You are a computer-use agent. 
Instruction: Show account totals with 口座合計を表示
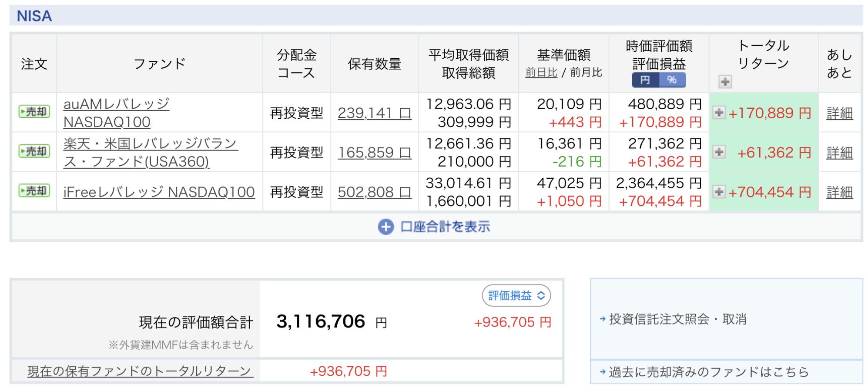coord(434,227)
